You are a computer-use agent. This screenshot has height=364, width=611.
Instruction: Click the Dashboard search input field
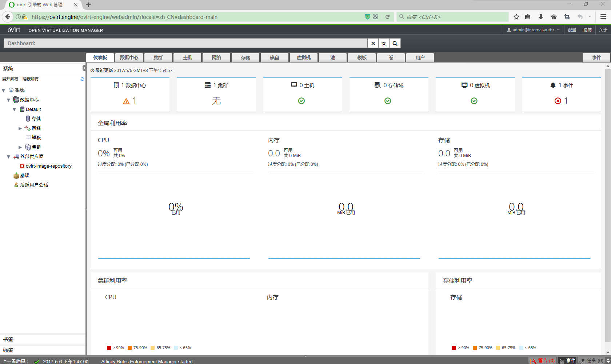pos(185,43)
